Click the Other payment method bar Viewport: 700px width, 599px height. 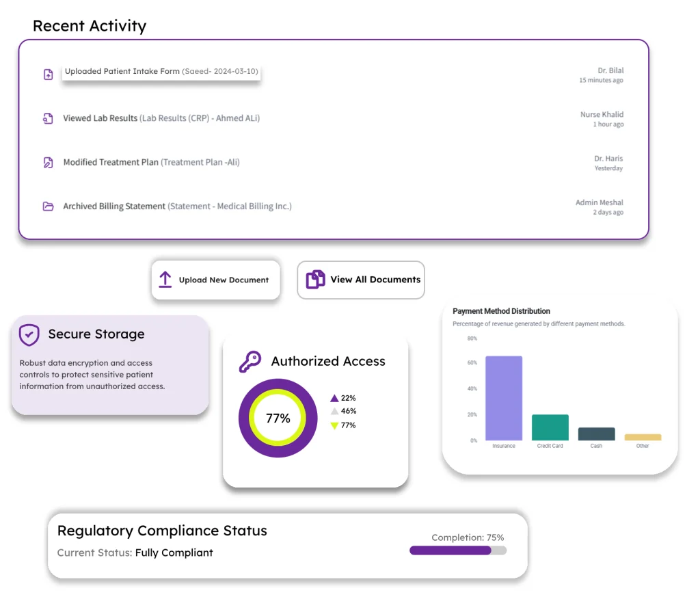tap(642, 437)
